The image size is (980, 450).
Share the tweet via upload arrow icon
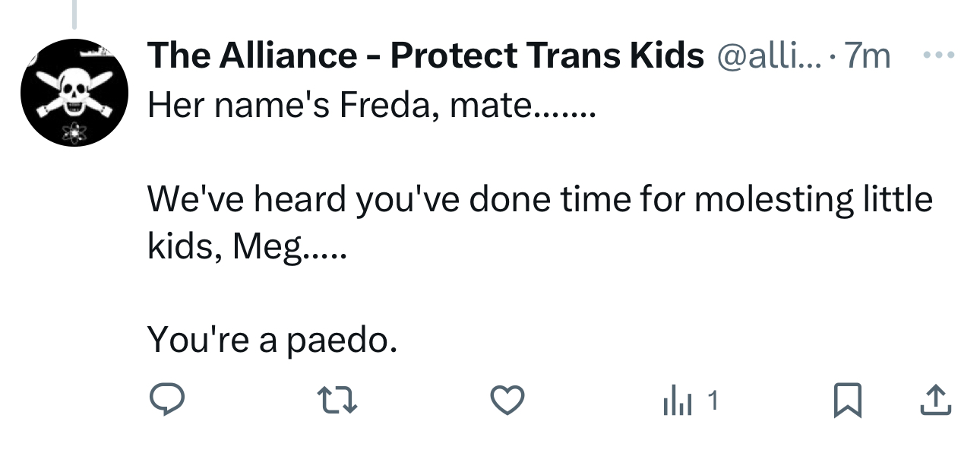935,401
